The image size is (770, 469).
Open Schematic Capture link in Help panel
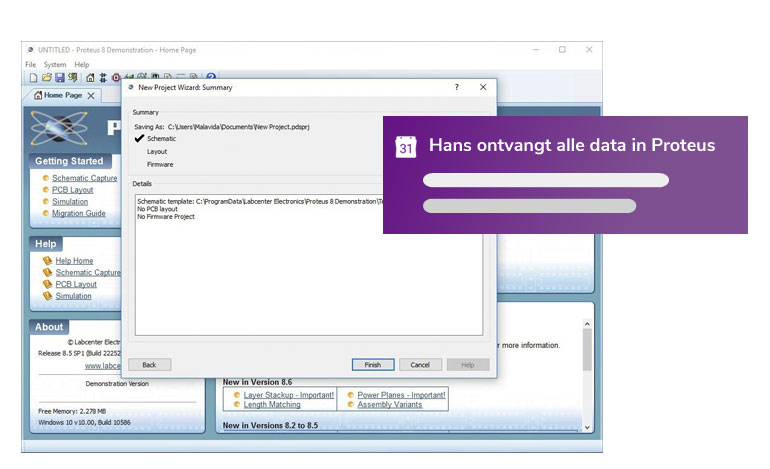point(88,273)
